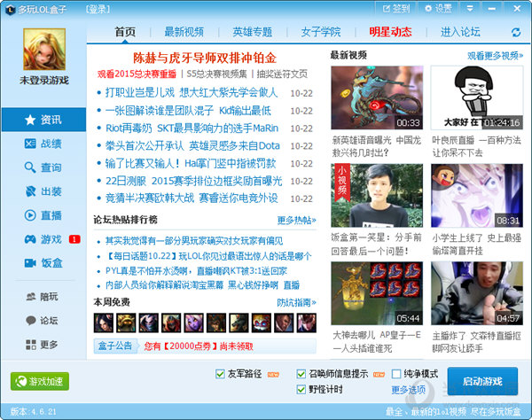Toggle the 友军路径 checkbox
Image resolution: width=532 pixels, height=420 pixels.
[x=220, y=374]
